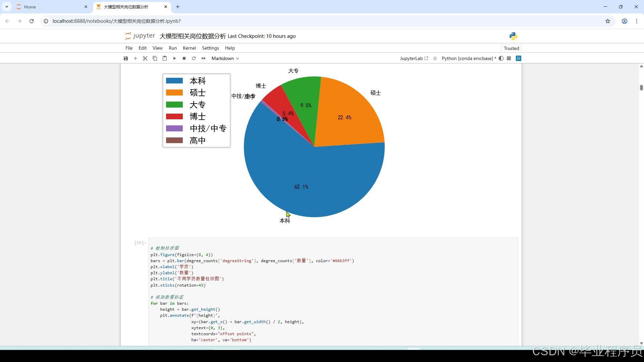Restart the kernel with the circular arrow icon

pyautogui.click(x=194, y=58)
